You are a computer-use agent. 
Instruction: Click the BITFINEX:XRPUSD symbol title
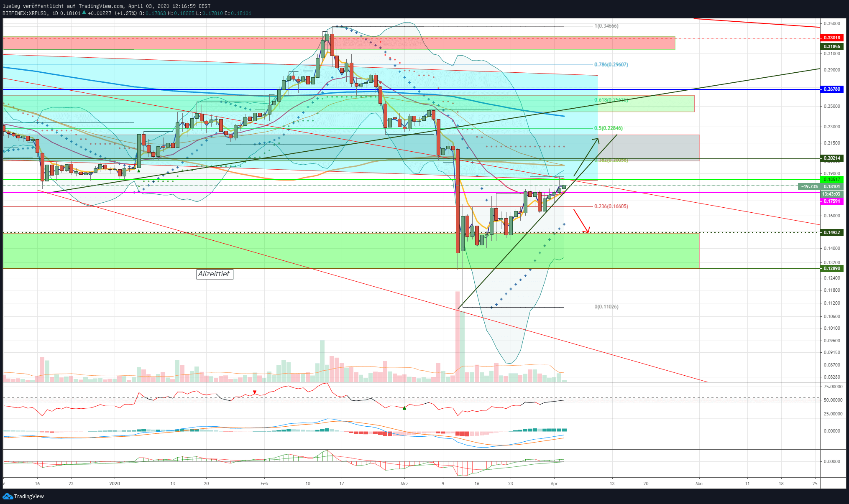tap(25, 13)
